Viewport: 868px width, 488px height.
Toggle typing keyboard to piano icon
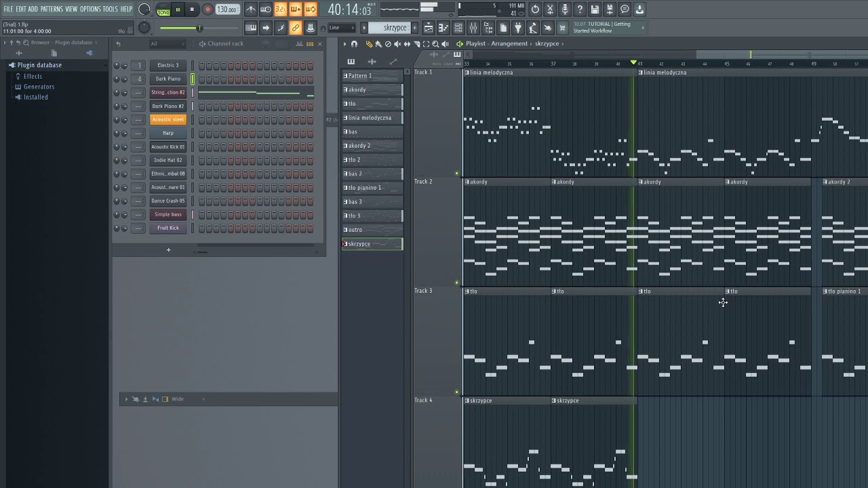(x=251, y=28)
